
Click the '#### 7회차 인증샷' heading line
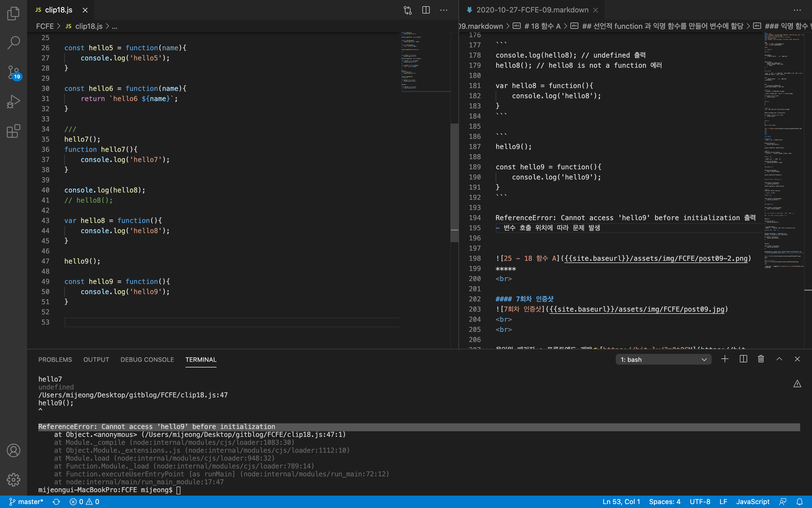524,299
